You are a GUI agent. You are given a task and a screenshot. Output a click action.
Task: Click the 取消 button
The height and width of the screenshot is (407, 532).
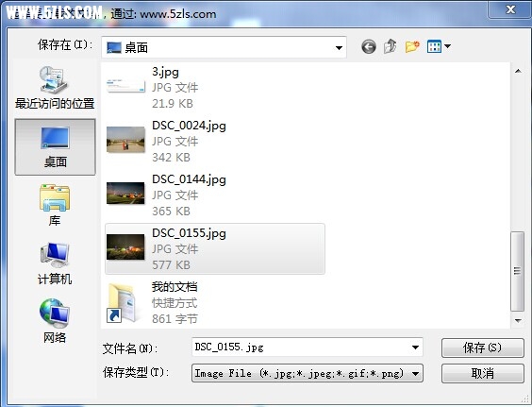[482, 373]
